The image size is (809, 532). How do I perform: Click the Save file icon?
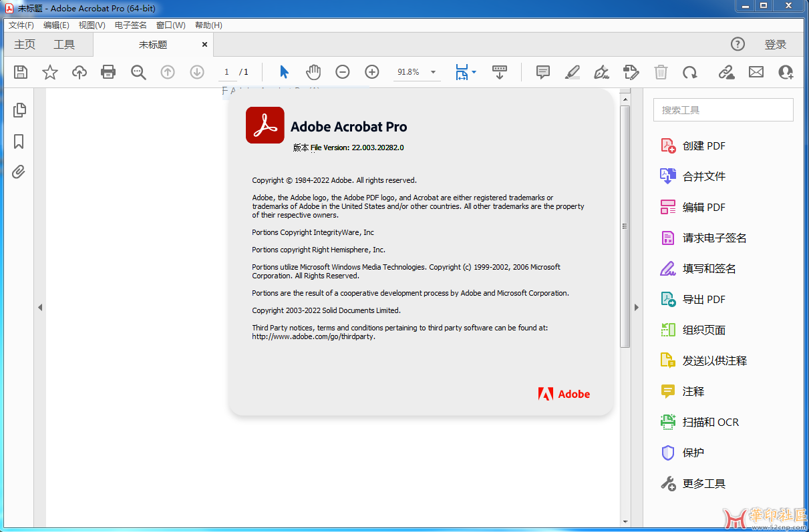[x=21, y=72]
